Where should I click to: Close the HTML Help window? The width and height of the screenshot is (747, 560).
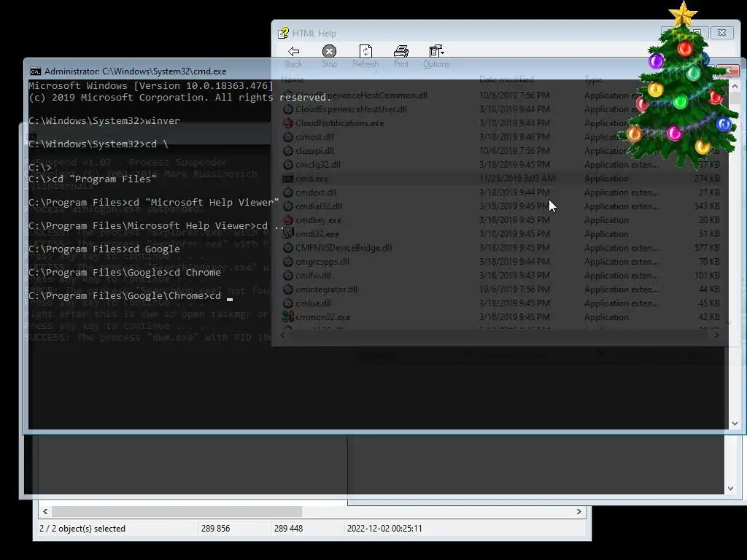(721, 32)
